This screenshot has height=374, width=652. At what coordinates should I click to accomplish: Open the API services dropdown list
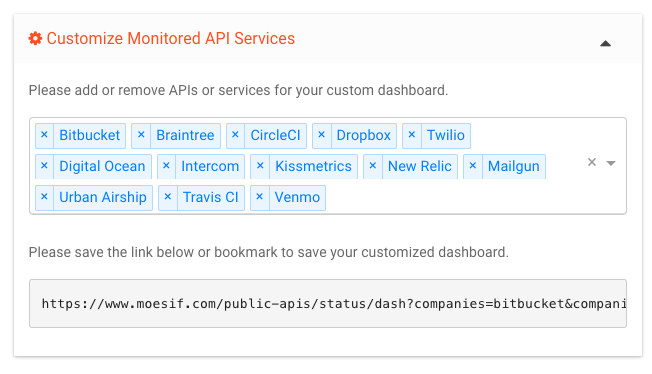(611, 163)
